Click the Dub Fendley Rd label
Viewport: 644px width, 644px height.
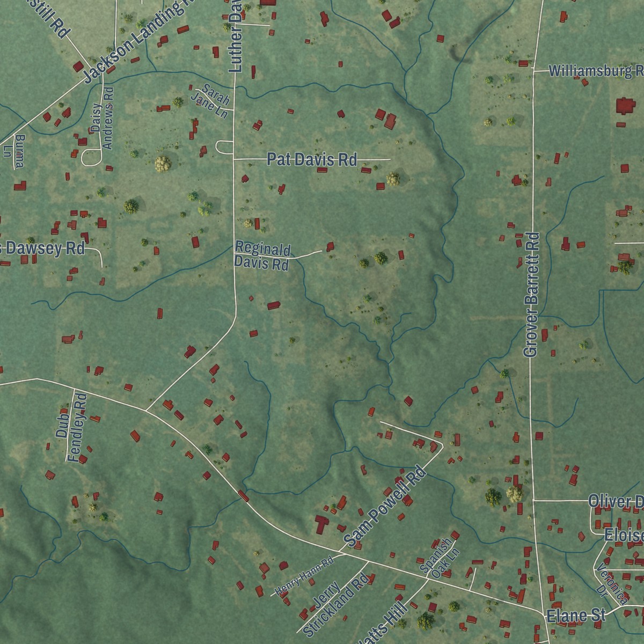[71, 429]
